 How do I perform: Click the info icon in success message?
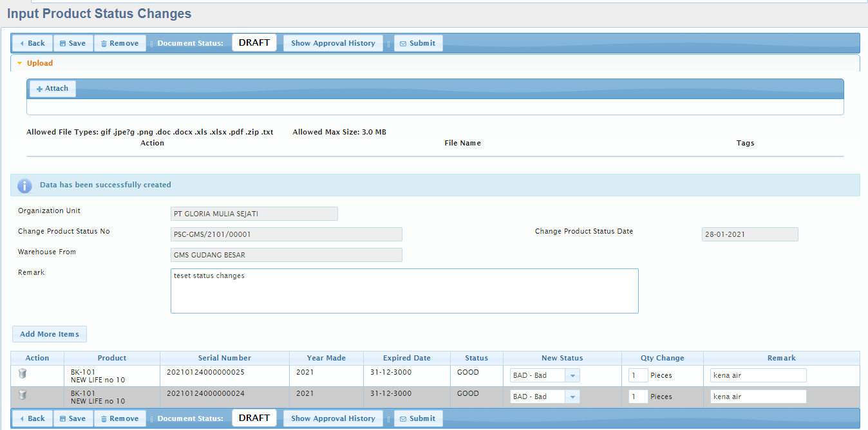point(24,185)
